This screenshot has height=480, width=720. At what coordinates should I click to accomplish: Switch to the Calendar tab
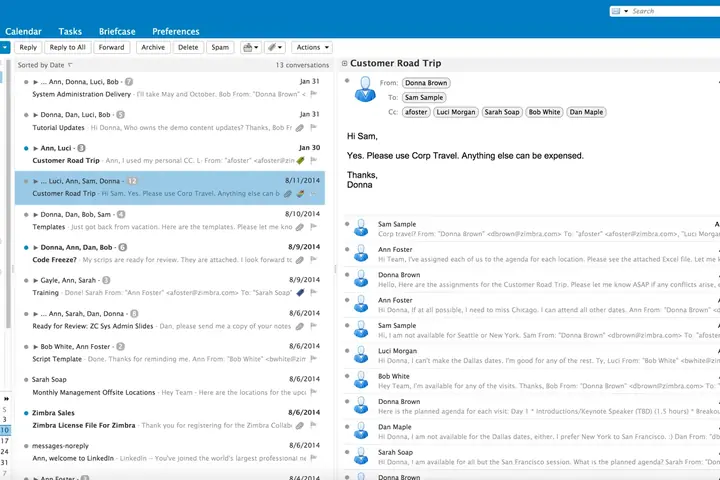[23, 31]
